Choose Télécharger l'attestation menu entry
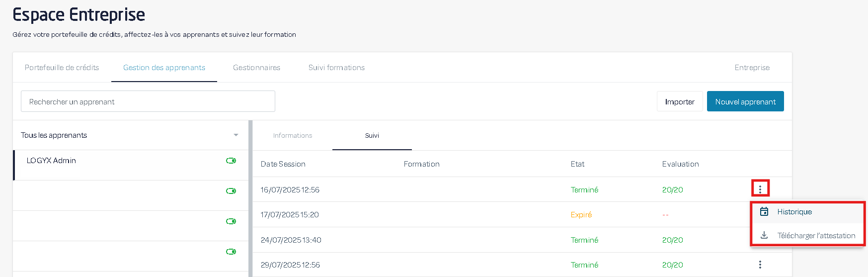Image resolution: width=868 pixels, height=277 pixels. 816,236
